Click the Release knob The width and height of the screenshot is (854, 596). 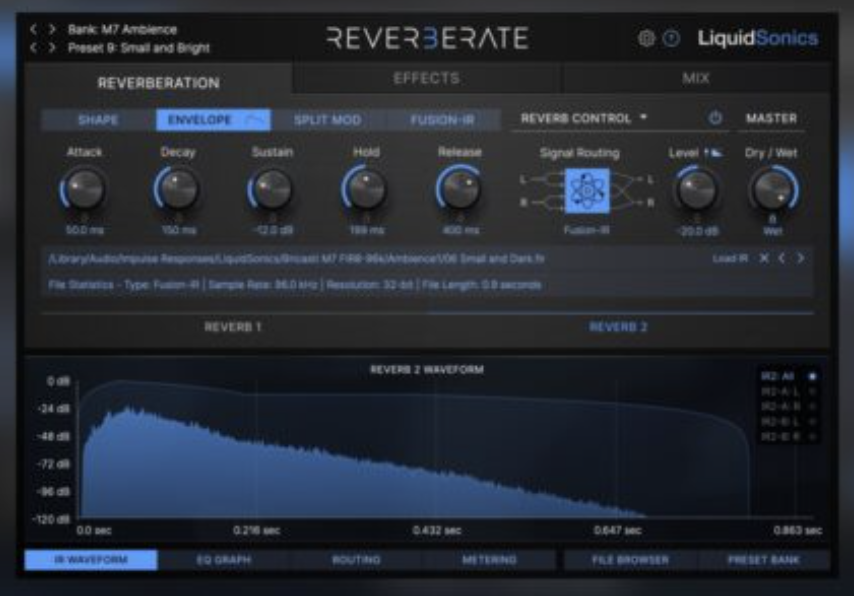point(460,188)
